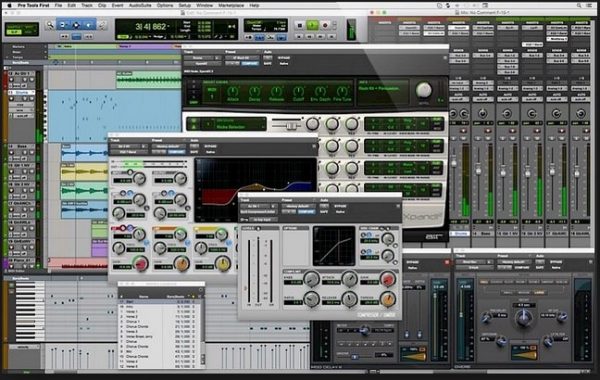This screenshot has height=380, width=600.
Task: Toggle Compare button in compressor plugin header
Action: 307,212
